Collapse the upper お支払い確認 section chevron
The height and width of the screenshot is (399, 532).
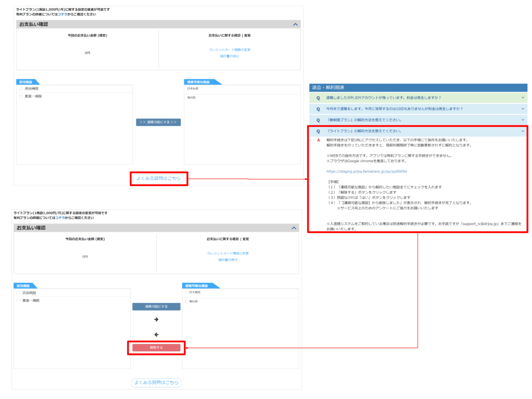[295, 24]
